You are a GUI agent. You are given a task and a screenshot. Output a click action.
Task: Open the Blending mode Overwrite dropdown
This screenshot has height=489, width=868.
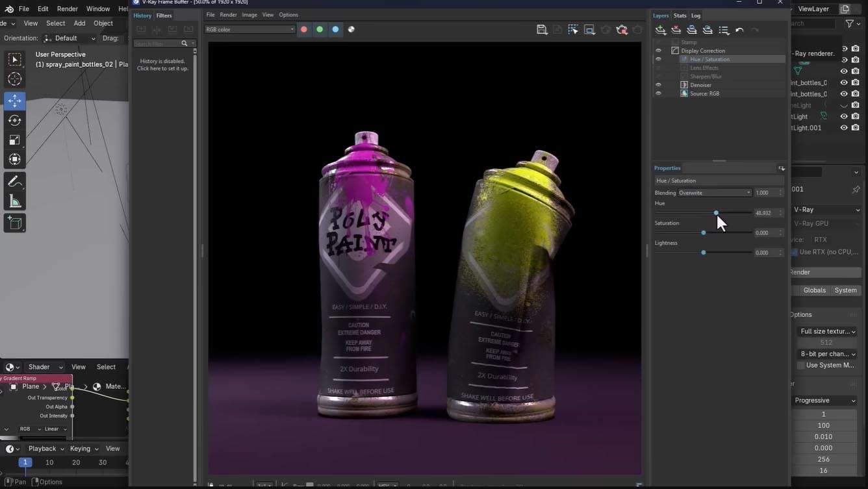(x=715, y=193)
